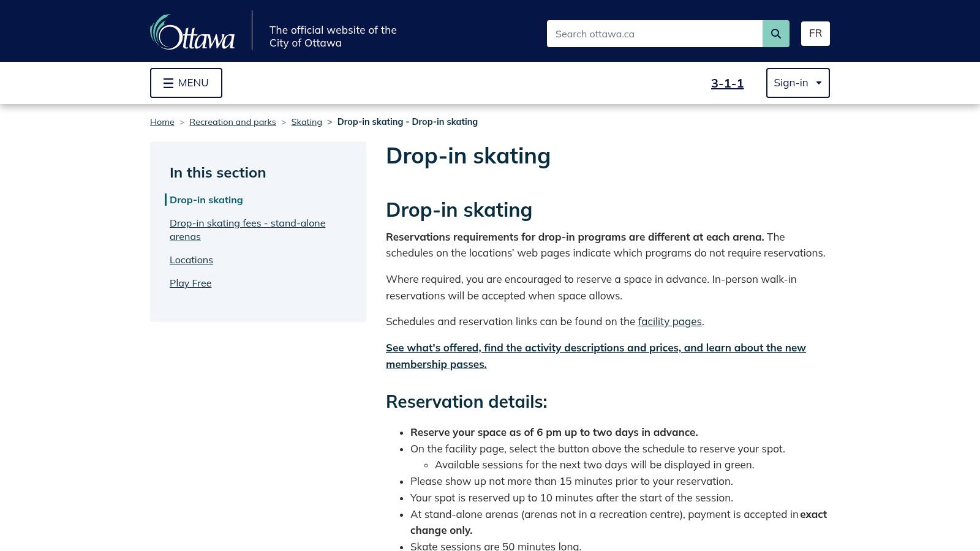Expand the Sign-in dropdown arrow
This screenshot has width=980, height=551.
(x=819, y=83)
